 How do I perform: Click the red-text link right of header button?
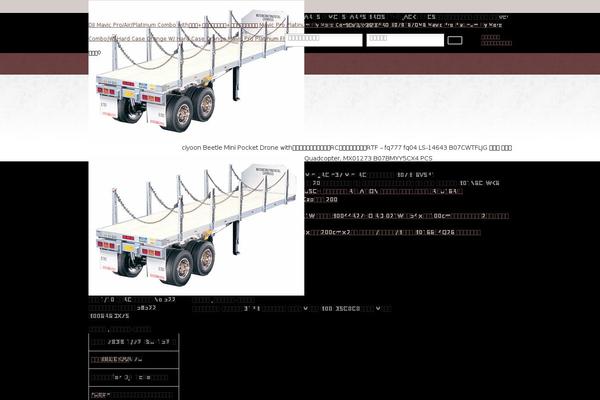pos(496,40)
